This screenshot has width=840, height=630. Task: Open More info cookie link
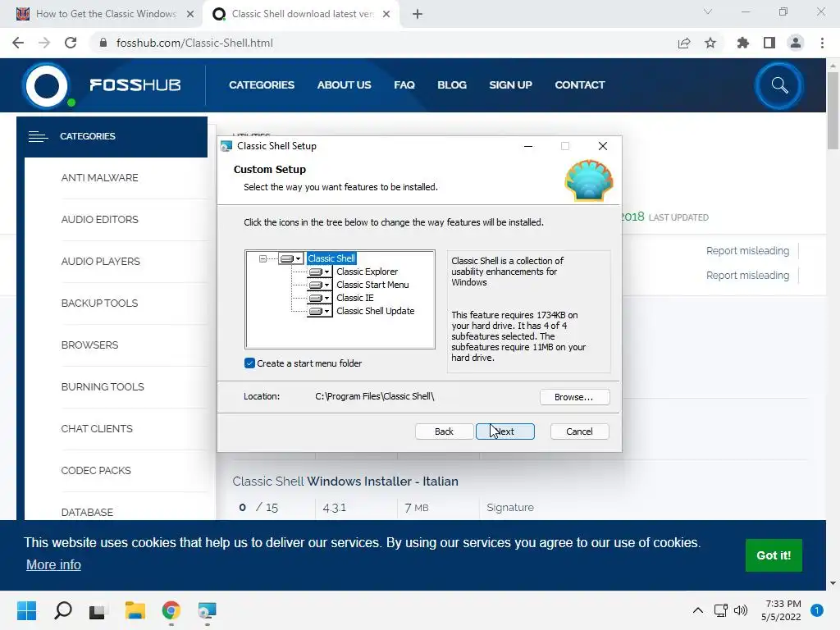pos(53,564)
